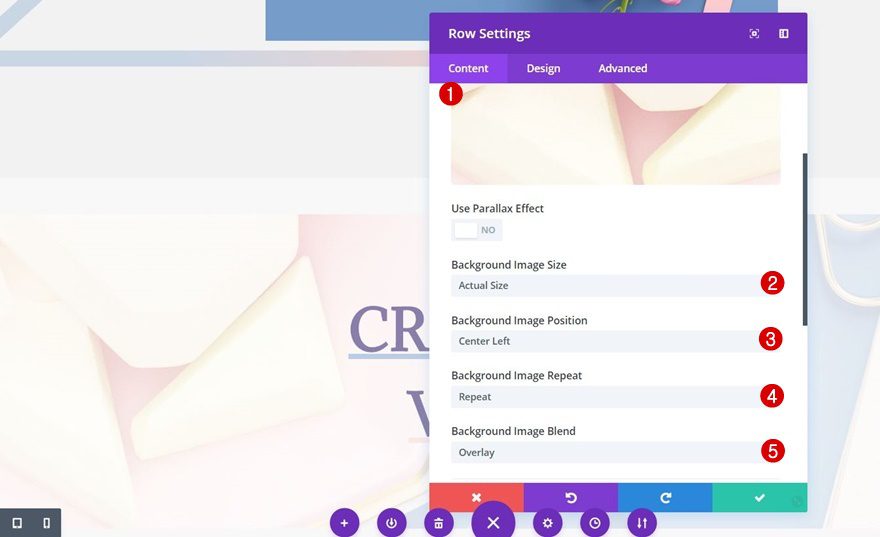Redo change using the blue arrow button
Image resolution: width=880 pixels, height=537 pixels.
pyautogui.click(x=665, y=497)
